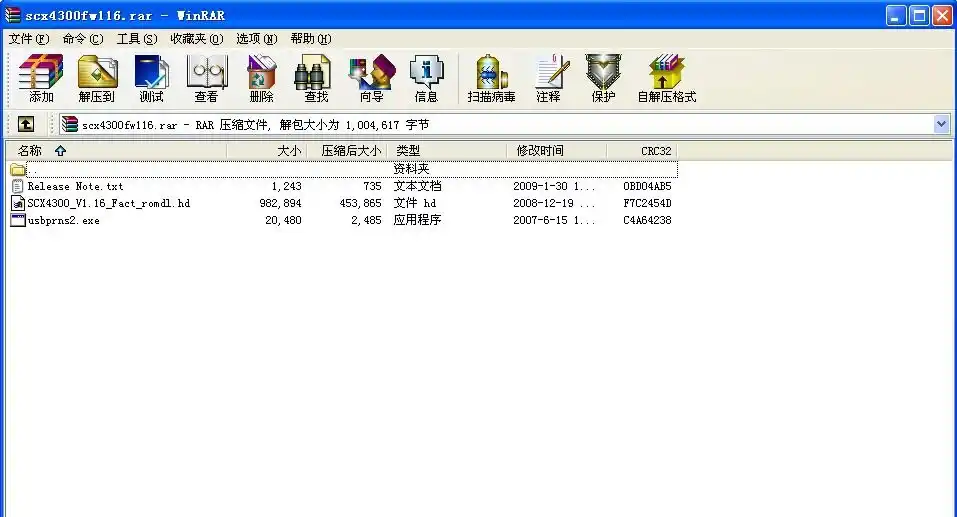Run the Test (测试) archive tool
The width and height of the screenshot is (957, 517).
(x=151, y=78)
